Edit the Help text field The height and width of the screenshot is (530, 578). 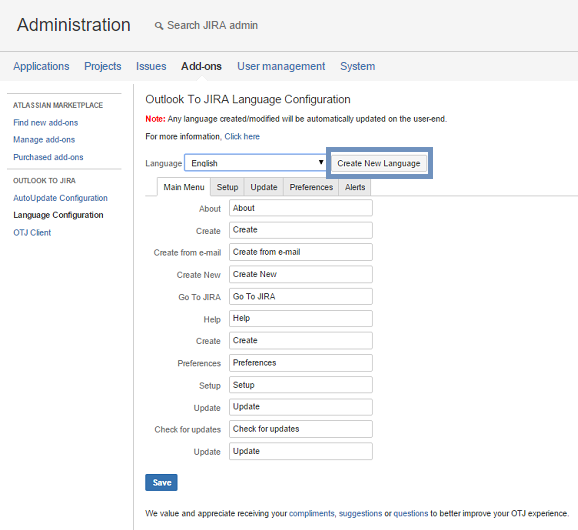(x=301, y=318)
